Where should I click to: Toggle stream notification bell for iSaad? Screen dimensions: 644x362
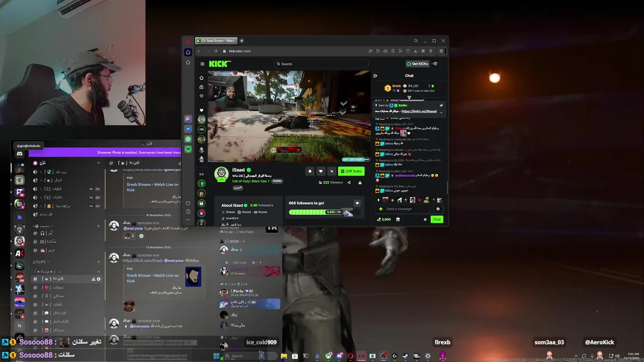click(310, 171)
